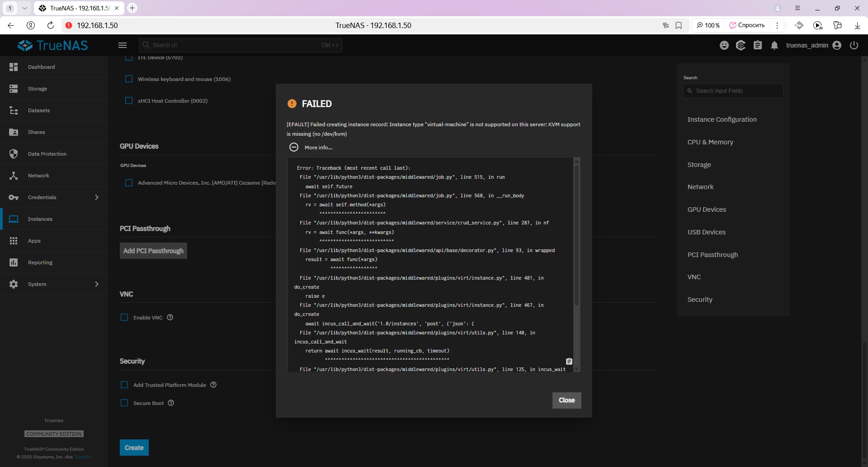Click Add PCI Passthrough button
Image resolution: width=868 pixels, height=467 pixels.
coord(153,251)
